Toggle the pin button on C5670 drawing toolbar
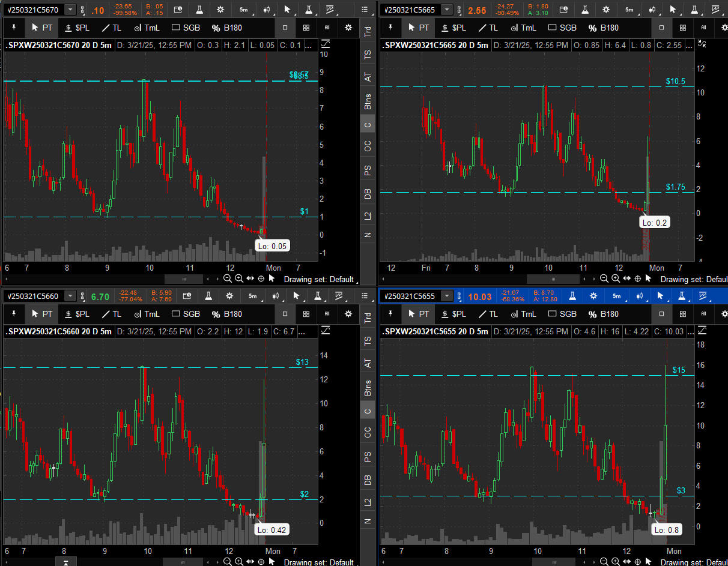Viewport: 728px width, 566px height. coord(14,28)
